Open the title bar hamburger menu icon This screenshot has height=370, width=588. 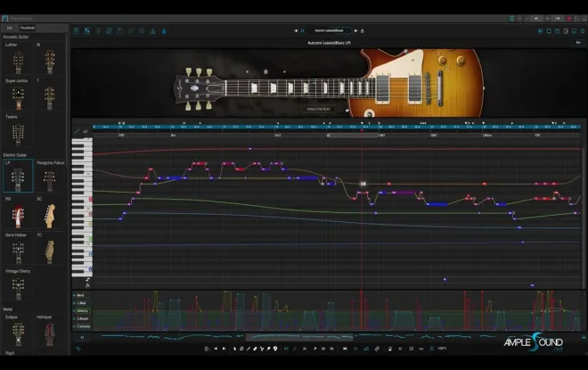tap(512, 18)
